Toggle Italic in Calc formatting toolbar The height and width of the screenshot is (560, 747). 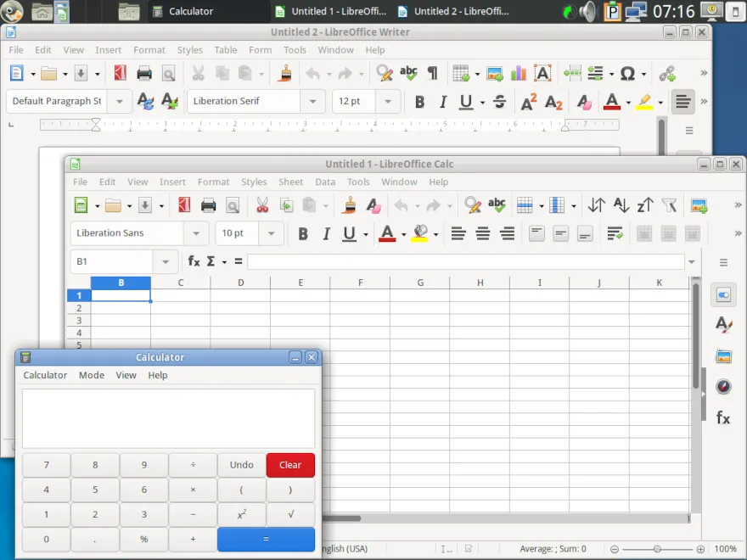(326, 233)
